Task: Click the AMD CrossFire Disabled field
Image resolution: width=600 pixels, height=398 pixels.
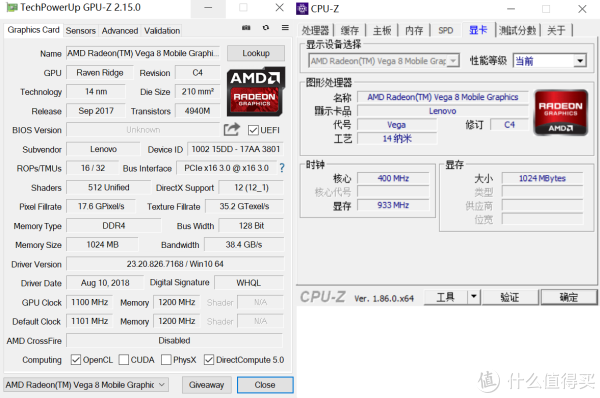Action: (174, 340)
